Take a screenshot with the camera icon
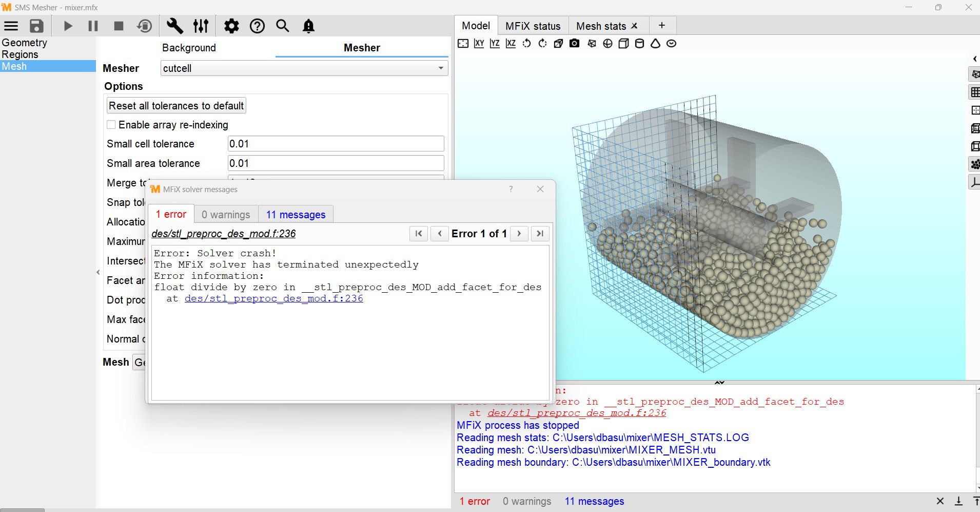980x512 pixels. tap(575, 44)
